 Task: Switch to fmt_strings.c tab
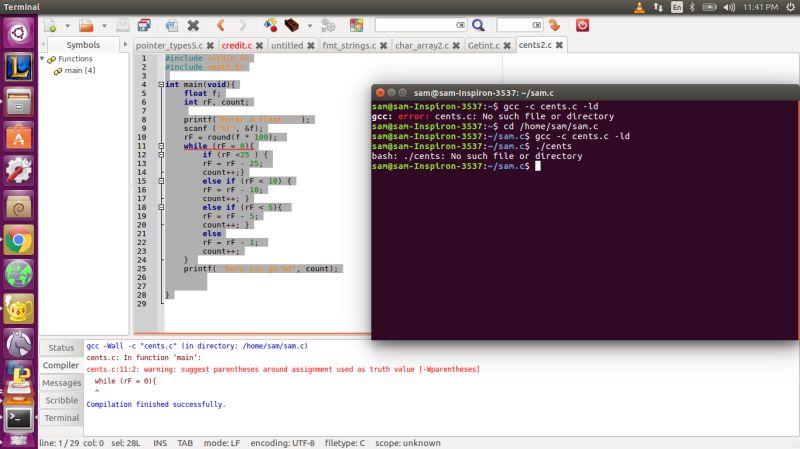point(349,45)
